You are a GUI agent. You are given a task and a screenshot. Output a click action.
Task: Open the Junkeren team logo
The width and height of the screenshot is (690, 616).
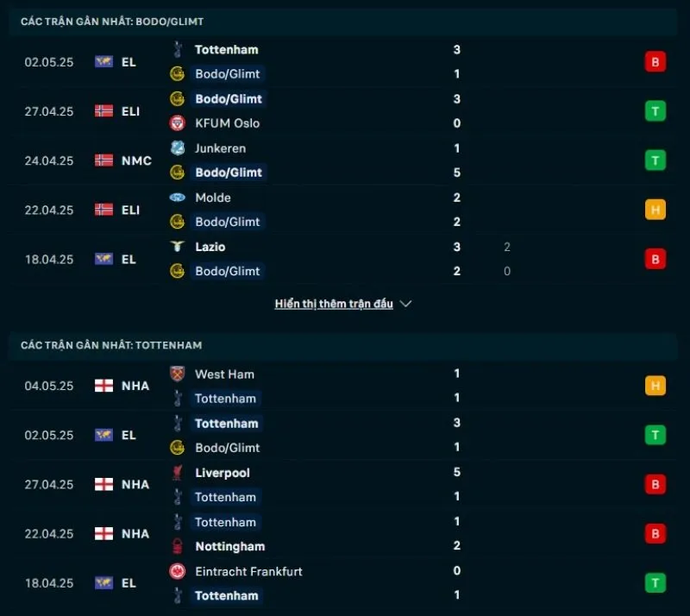point(179,148)
